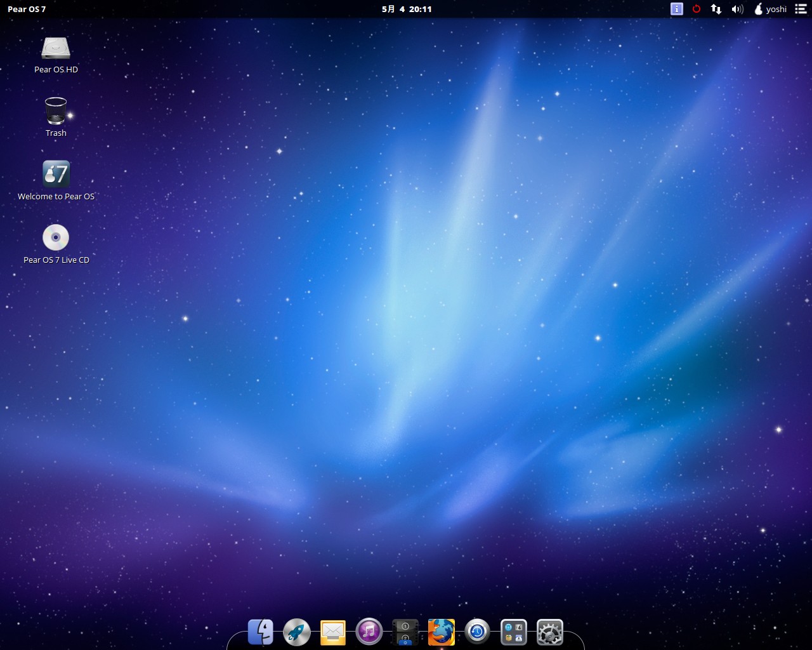Open the yoshi user session menu
The image size is (812, 650).
[769, 9]
